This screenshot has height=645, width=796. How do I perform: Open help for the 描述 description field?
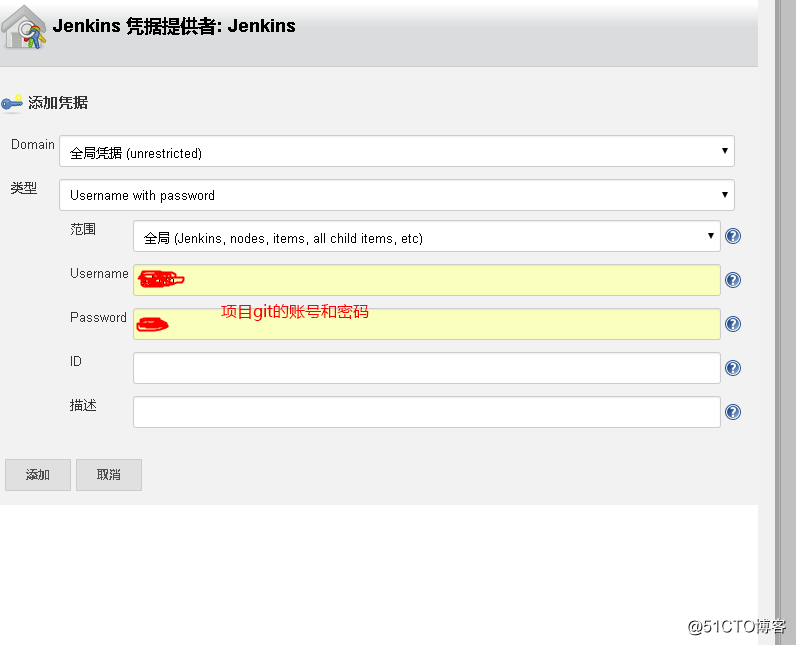click(x=733, y=412)
